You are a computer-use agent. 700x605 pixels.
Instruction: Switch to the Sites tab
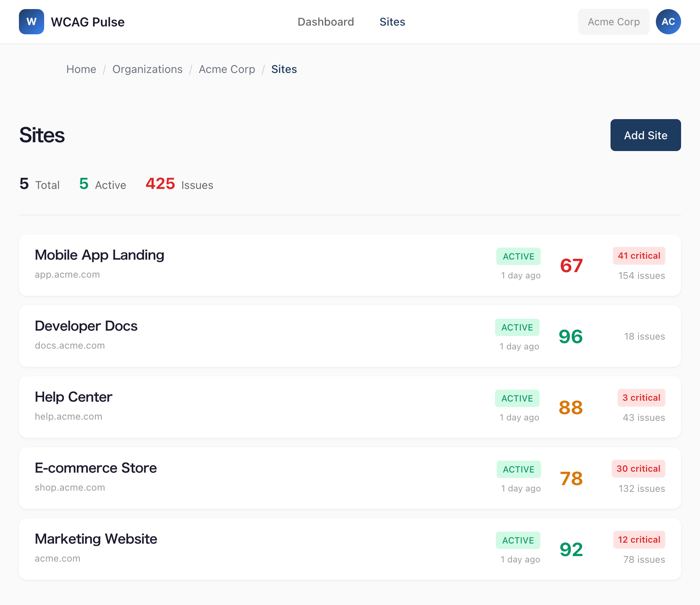pyautogui.click(x=392, y=22)
